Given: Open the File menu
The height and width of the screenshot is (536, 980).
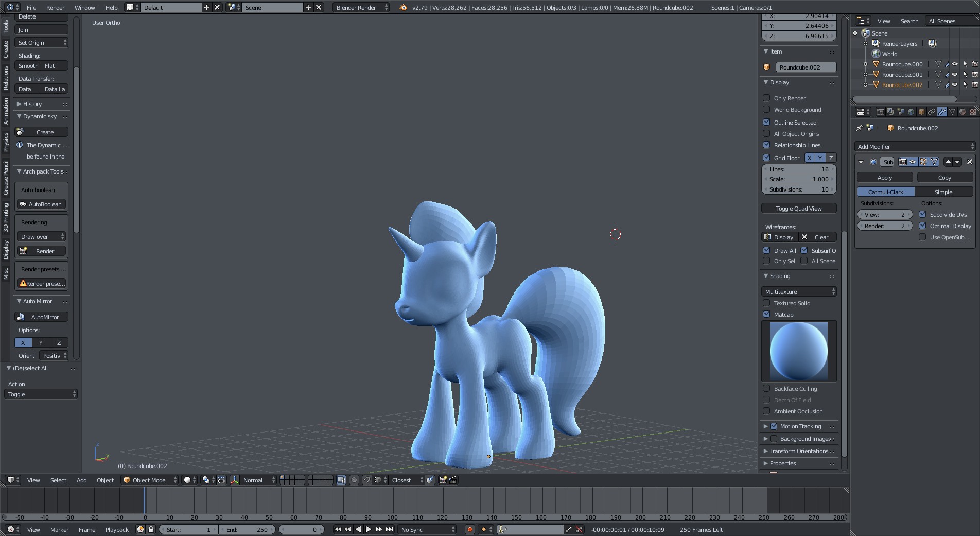Looking at the screenshot, I should click(x=31, y=8).
